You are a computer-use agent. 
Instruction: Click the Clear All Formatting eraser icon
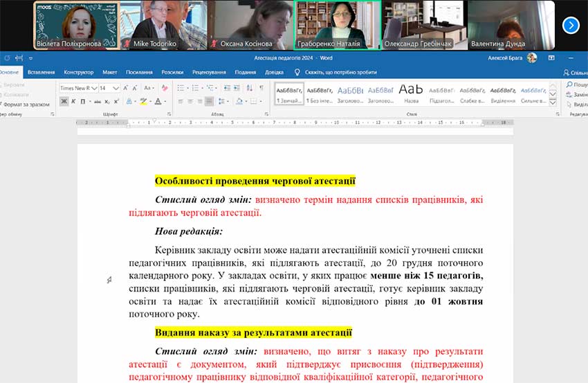164,88
